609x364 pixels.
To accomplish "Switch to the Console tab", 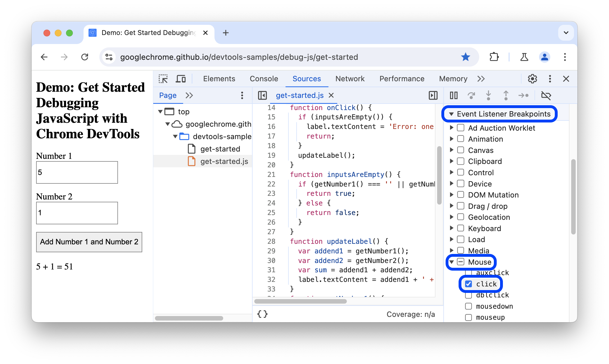I will 264,79.
